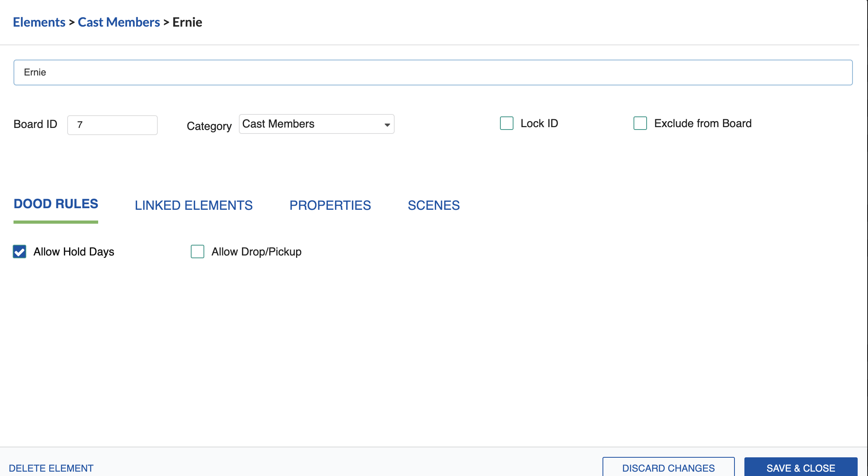Switch to the Linked Elements tab
Viewport: 868px width, 476px height.
[x=194, y=205]
